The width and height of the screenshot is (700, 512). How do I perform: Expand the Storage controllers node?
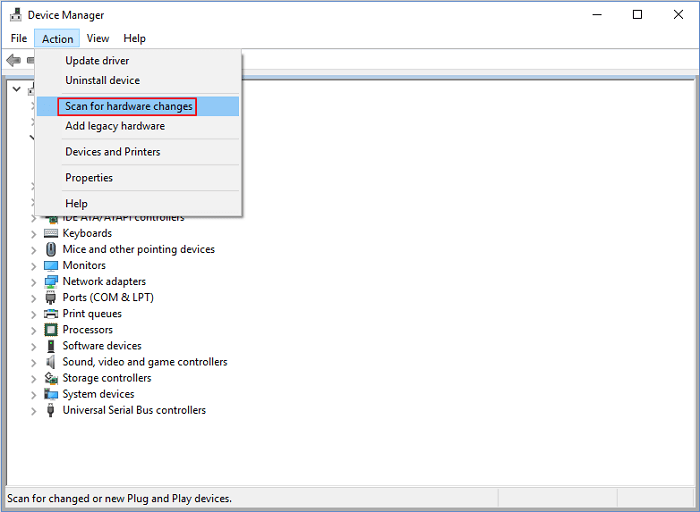click(33, 378)
